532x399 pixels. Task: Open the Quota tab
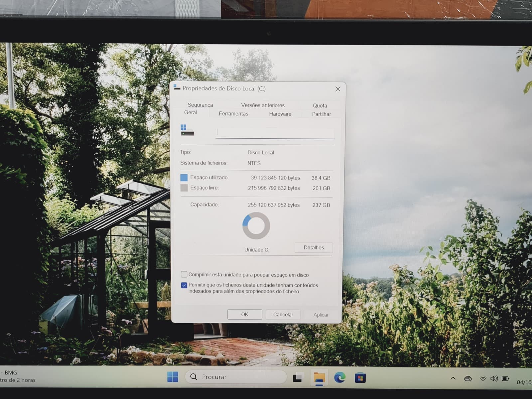point(320,105)
